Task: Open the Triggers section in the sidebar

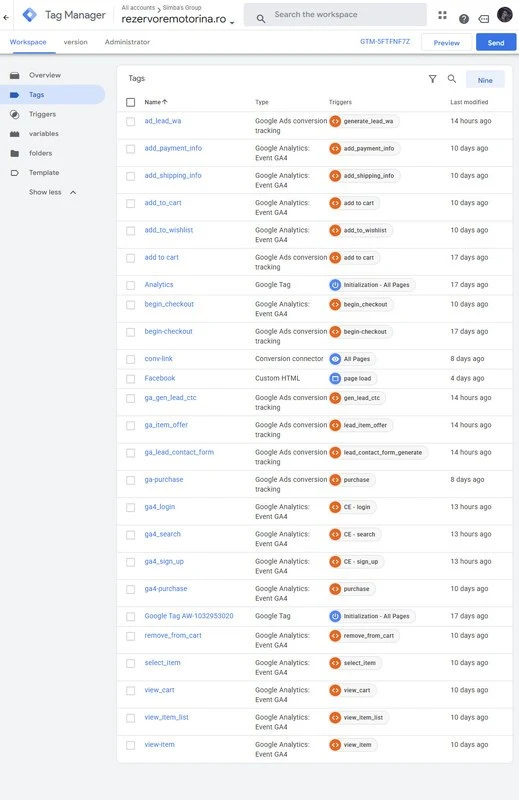Action: pos(42,114)
